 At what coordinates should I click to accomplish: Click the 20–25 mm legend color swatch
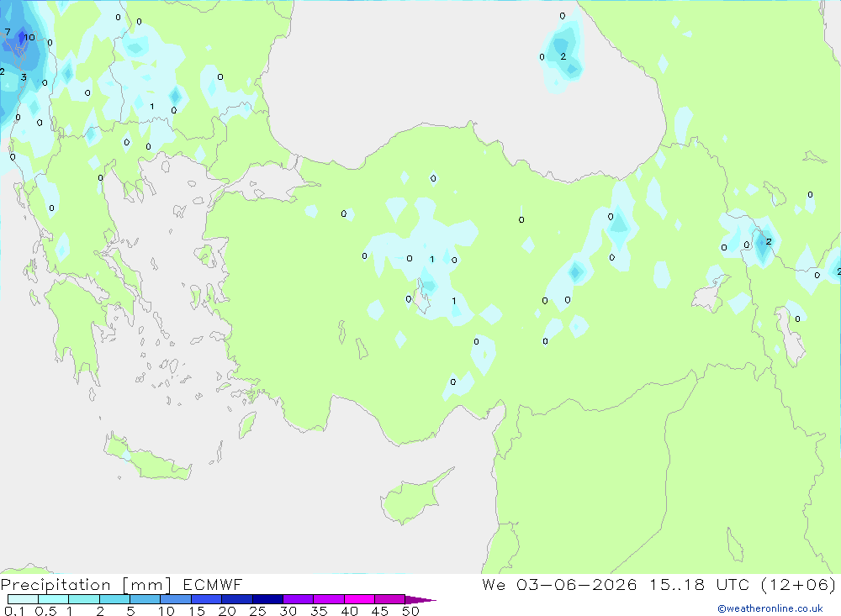tap(237, 599)
